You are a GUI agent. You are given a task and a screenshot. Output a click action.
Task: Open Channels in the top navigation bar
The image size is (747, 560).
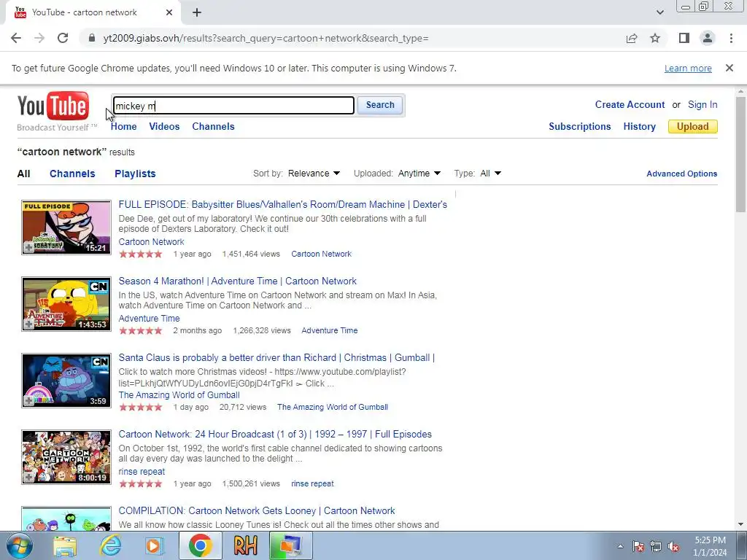[x=214, y=126]
